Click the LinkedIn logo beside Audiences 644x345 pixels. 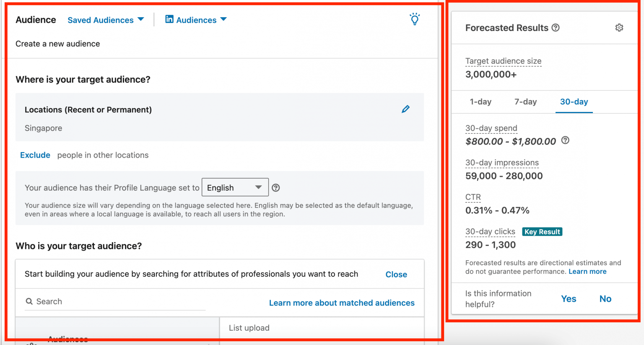tap(169, 19)
